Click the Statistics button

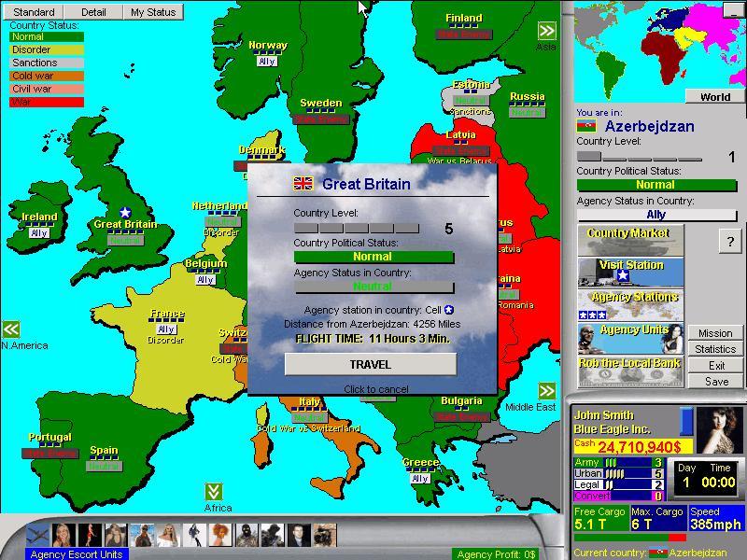coord(715,349)
